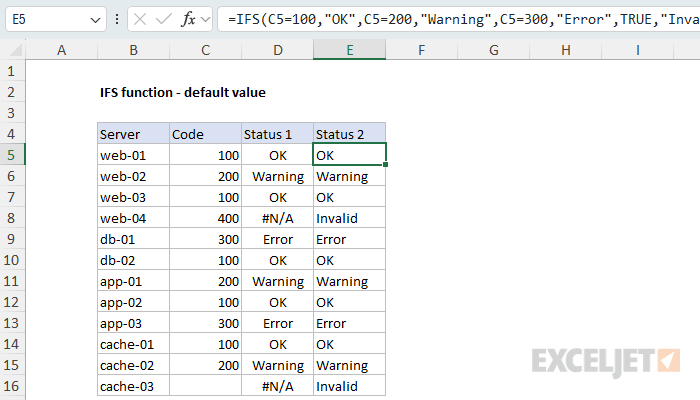Select the cell containing web-03
The image size is (700, 400).
point(133,197)
